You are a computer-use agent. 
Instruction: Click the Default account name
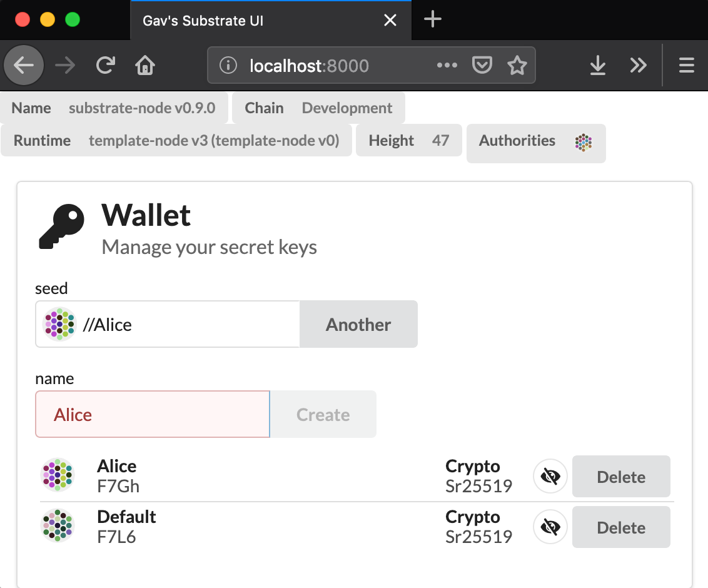pos(126,517)
